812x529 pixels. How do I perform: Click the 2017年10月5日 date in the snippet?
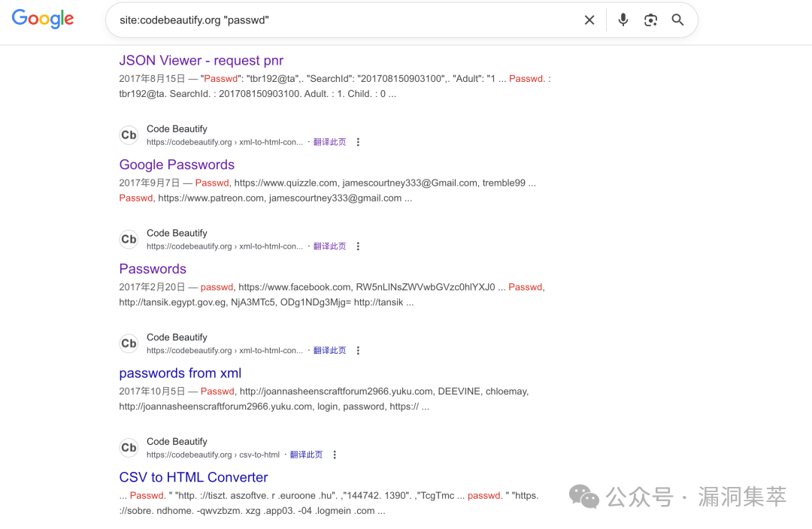152,391
